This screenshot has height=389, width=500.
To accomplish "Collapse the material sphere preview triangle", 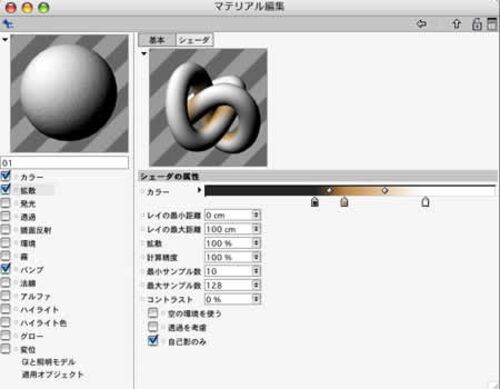I will coord(5,40).
